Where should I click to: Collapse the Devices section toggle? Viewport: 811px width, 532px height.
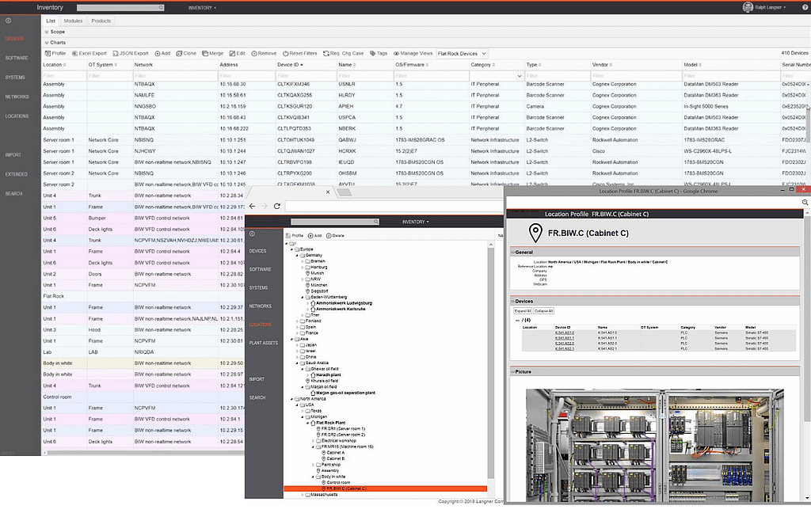coord(512,301)
